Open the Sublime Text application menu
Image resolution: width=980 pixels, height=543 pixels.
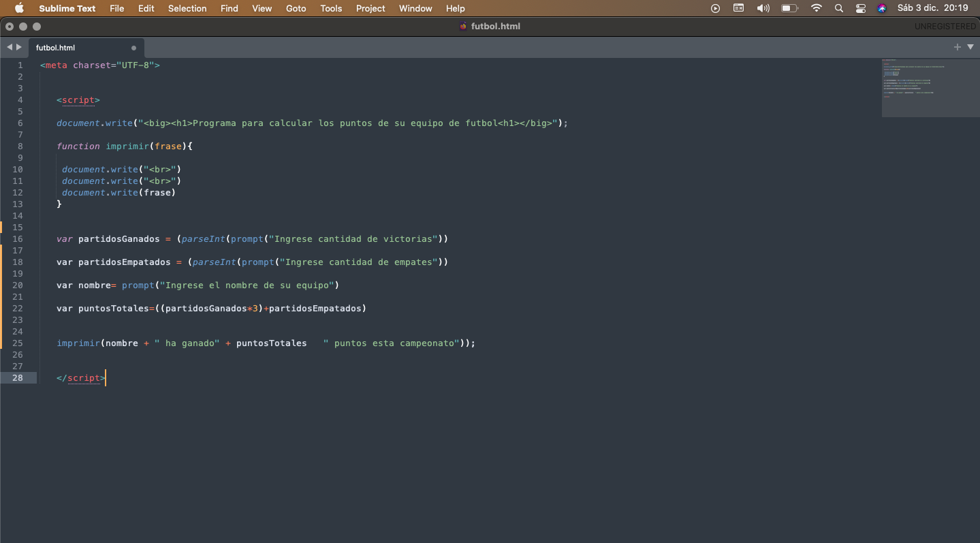(x=67, y=8)
